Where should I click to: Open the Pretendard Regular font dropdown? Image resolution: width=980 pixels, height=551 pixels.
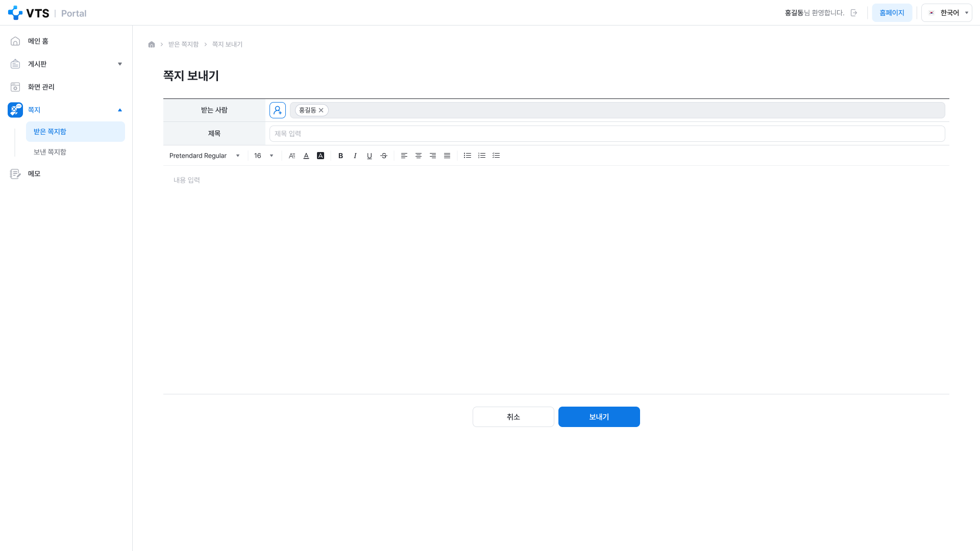pyautogui.click(x=204, y=156)
